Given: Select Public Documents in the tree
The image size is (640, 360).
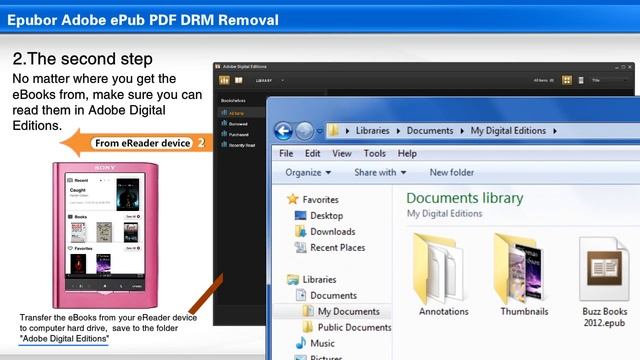Looking at the screenshot, I should click(355, 327).
